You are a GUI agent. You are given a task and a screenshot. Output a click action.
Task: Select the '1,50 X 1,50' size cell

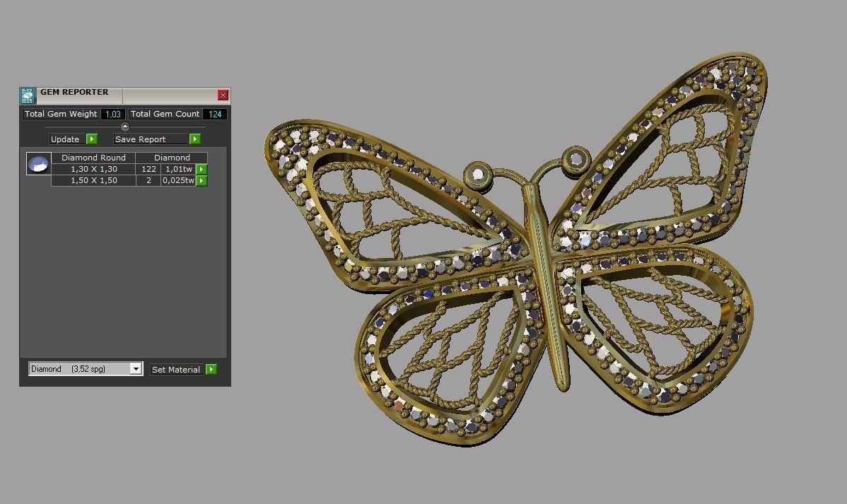93,180
